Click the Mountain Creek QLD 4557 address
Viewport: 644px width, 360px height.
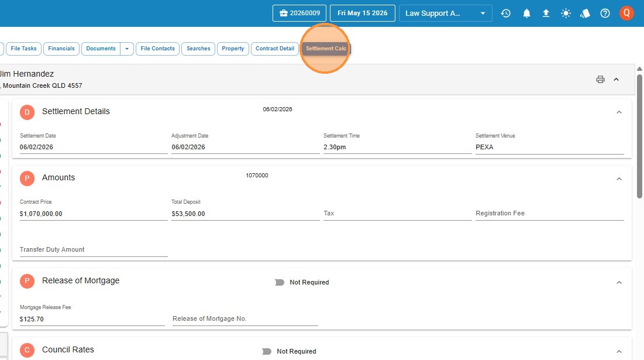tap(42, 85)
